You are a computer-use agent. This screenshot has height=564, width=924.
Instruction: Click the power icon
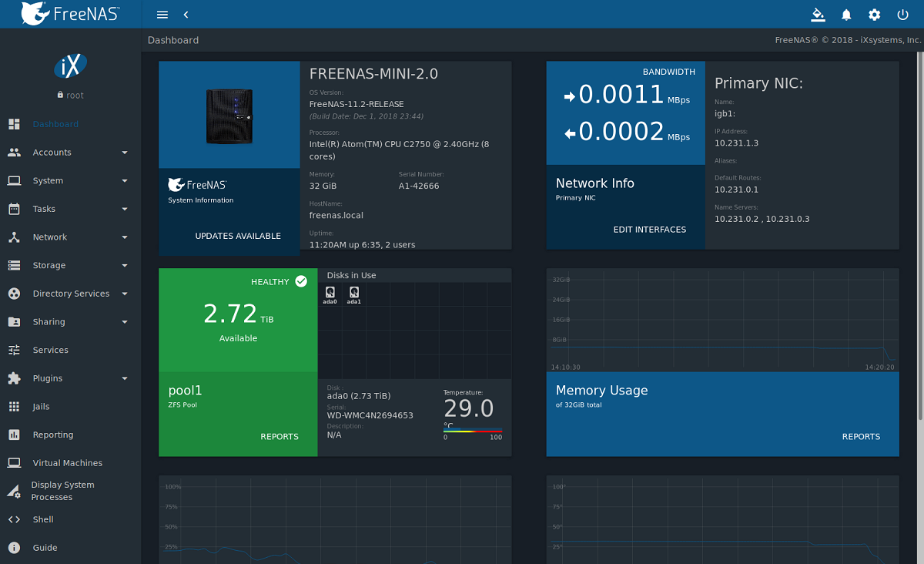(902, 15)
